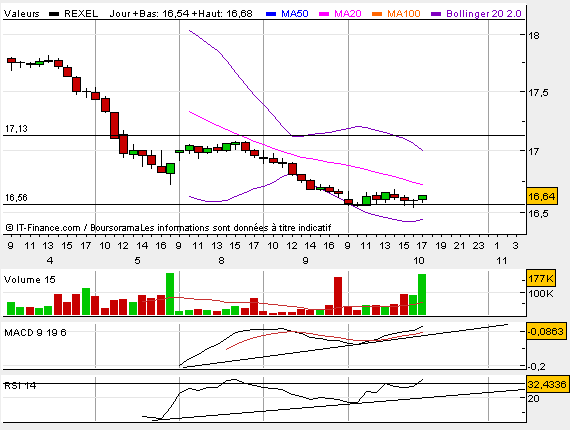Click the MACD 9 19 6 label
Image resolution: width=570 pixels, height=430 pixels.
(x=35, y=333)
